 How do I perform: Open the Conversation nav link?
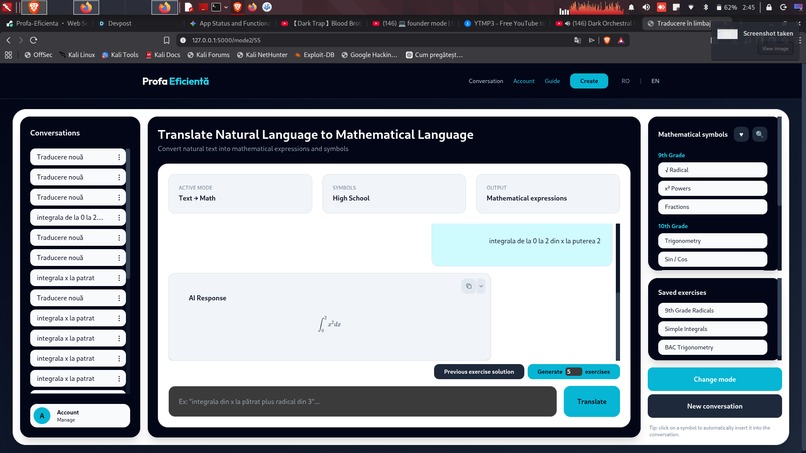point(486,81)
